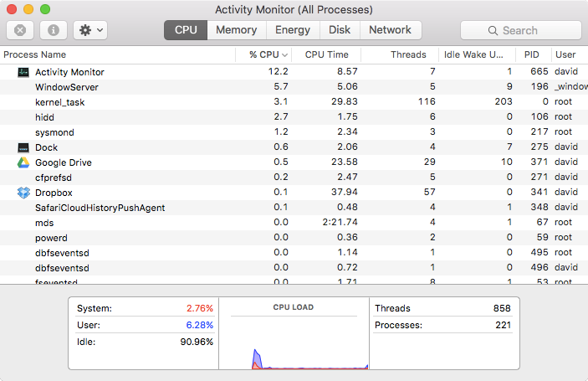Click the Activity Monitor process name

tap(69, 72)
